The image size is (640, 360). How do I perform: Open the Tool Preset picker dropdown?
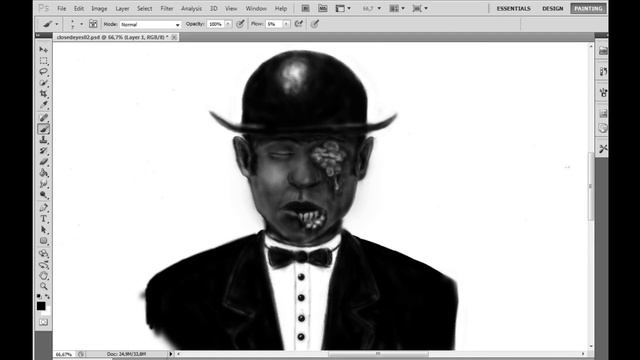click(57, 24)
